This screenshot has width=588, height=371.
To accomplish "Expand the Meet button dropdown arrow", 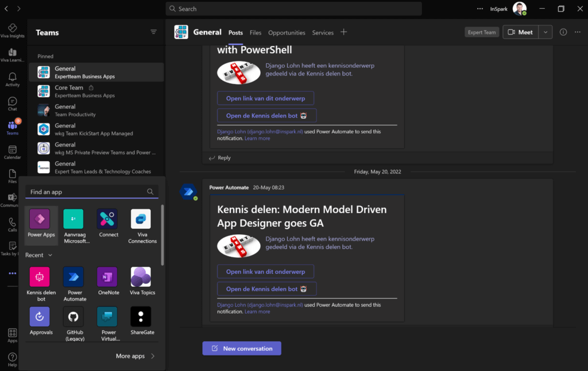I will tap(546, 32).
